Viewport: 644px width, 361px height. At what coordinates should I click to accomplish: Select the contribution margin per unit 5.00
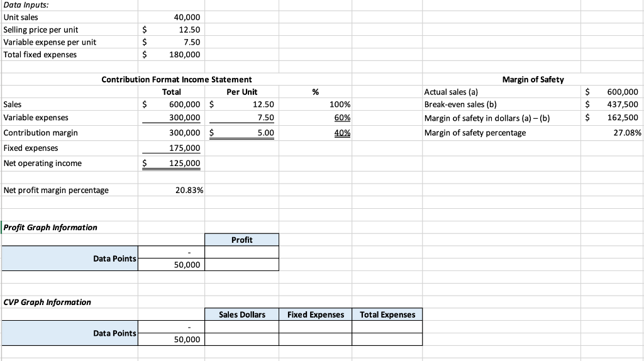click(266, 133)
